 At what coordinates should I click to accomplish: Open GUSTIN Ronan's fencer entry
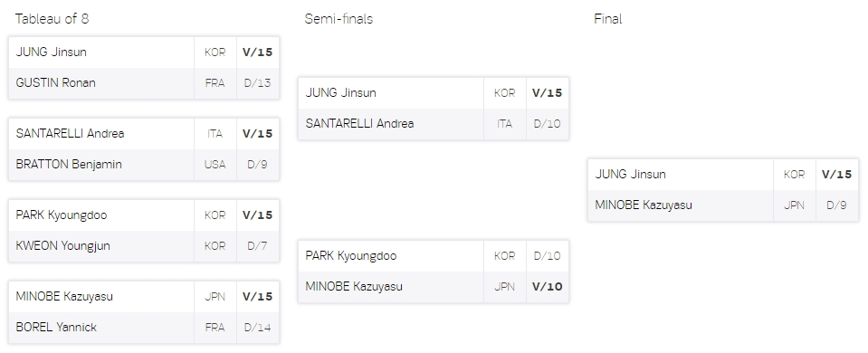(55, 83)
